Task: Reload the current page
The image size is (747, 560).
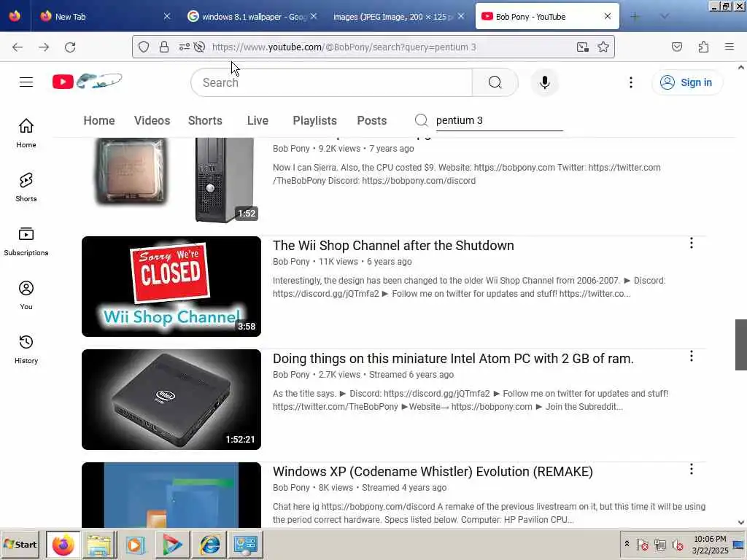Action: pos(70,47)
